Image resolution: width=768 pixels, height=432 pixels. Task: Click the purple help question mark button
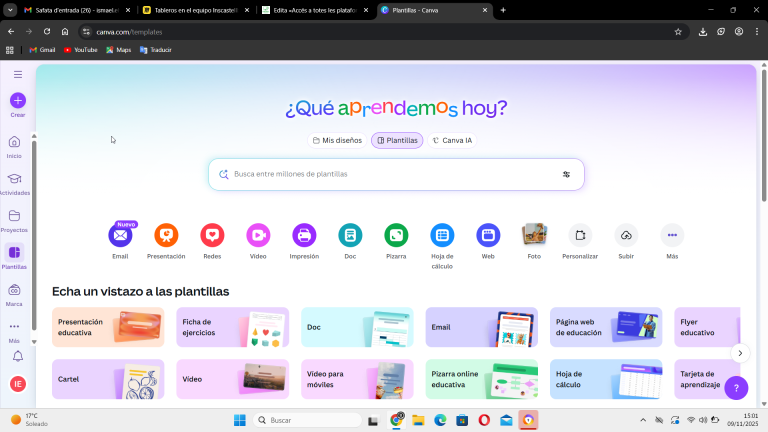(736, 388)
